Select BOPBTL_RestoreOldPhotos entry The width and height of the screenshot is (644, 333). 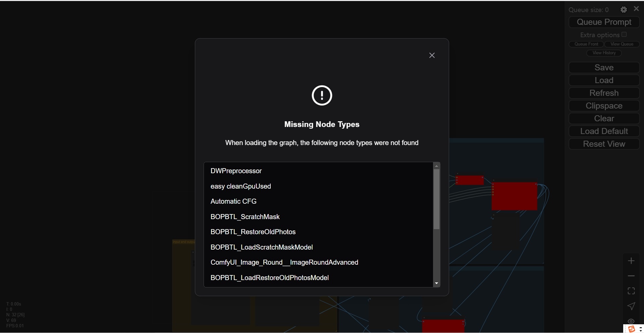coord(253,232)
